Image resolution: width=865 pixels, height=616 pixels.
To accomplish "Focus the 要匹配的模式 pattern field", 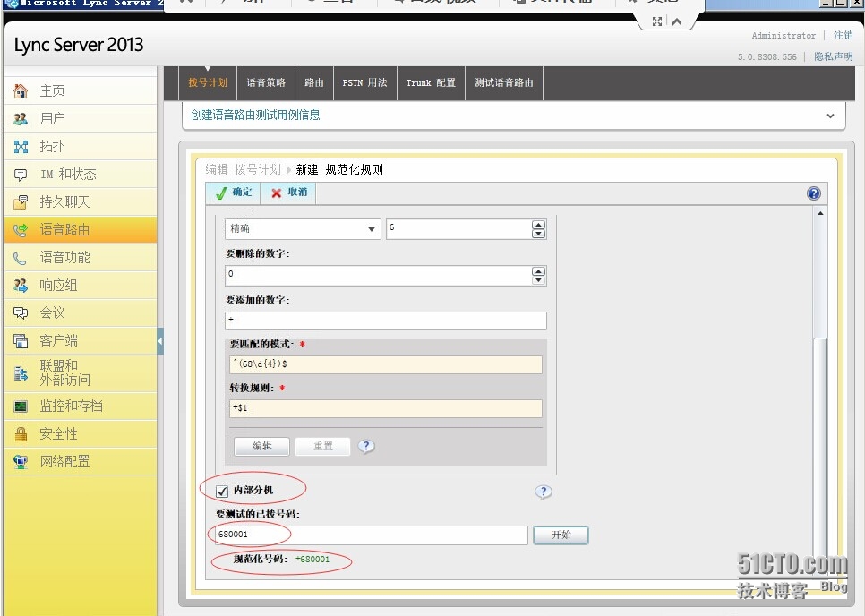I will tap(386, 364).
